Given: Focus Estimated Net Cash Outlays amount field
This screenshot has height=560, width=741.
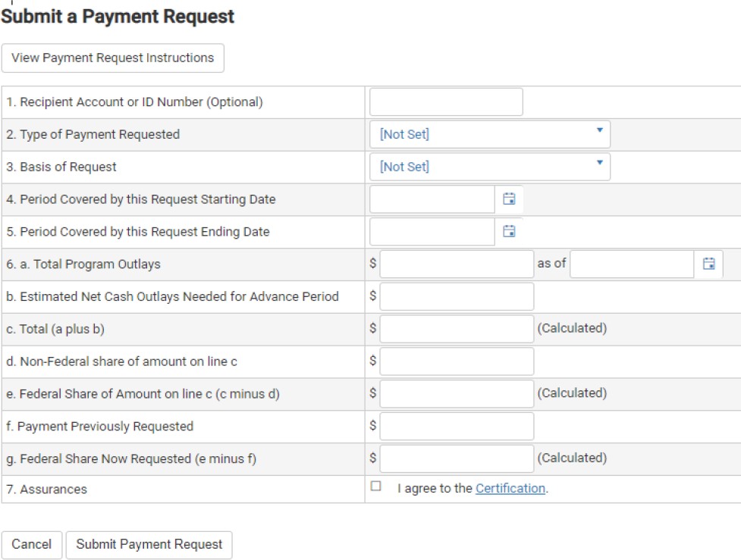Looking at the screenshot, I should [457, 296].
